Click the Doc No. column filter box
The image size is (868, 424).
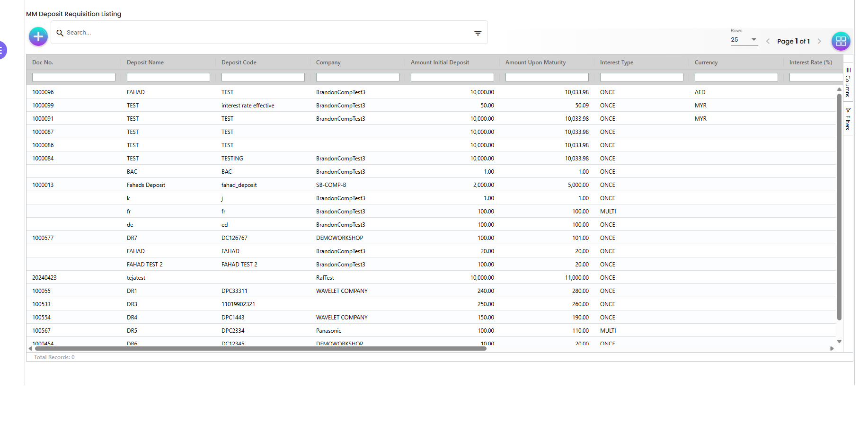coord(74,77)
